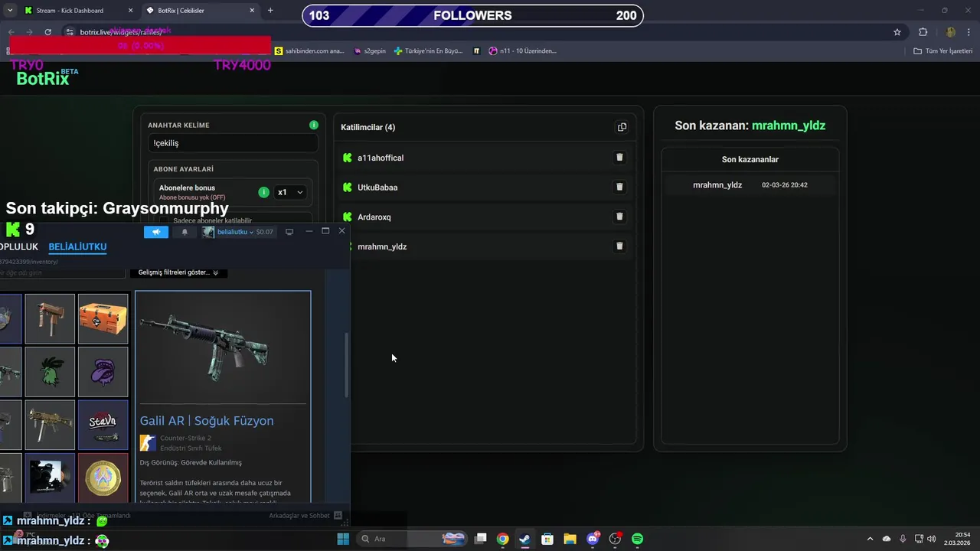Open Discord from the taskbar
Screen dimensions: 980x551
(593, 539)
